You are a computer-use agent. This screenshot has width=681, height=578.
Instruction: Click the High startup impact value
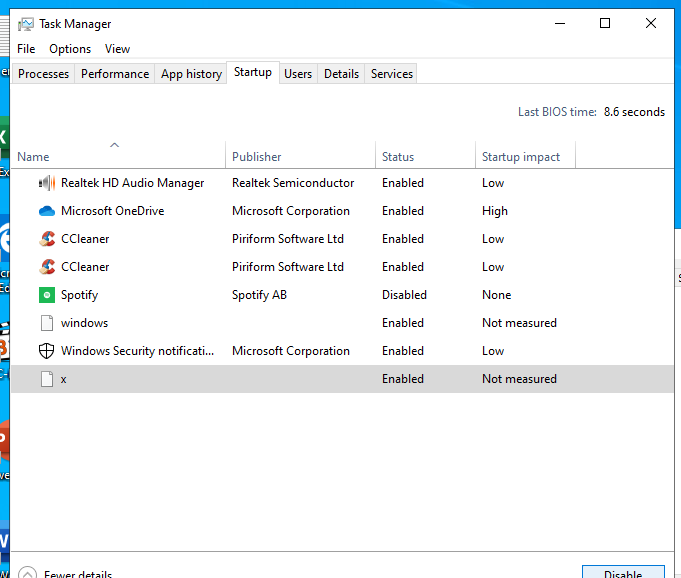495,211
